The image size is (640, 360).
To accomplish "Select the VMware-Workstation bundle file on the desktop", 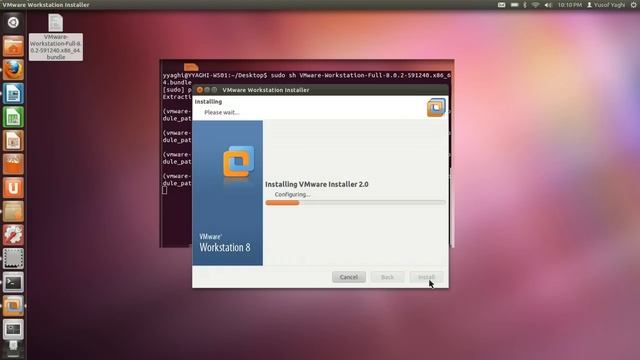I will click(56, 37).
